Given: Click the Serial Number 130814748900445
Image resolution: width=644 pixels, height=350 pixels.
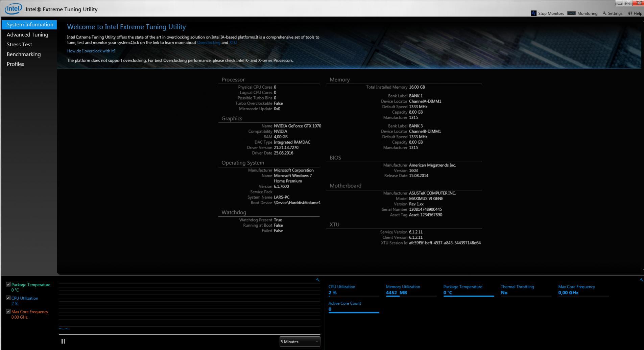Looking at the screenshot, I should tap(425, 209).
